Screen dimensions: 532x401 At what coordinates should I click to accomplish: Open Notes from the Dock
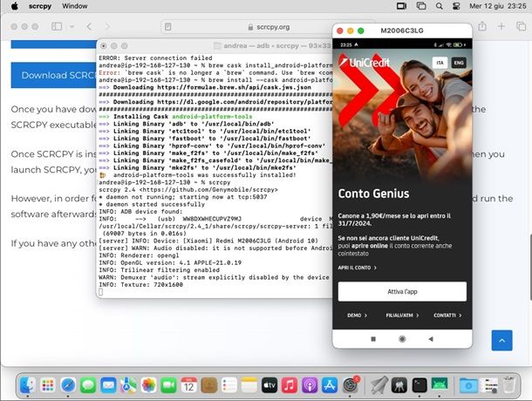coord(249,385)
